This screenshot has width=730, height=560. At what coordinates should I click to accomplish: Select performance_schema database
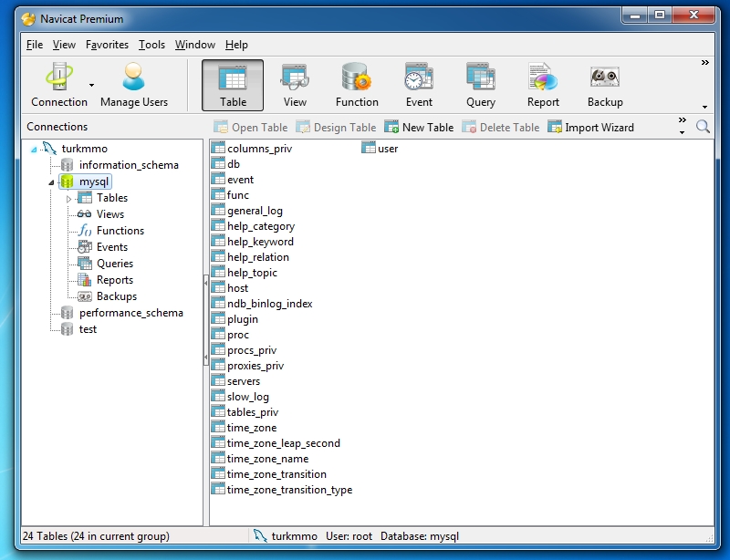coord(130,313)
